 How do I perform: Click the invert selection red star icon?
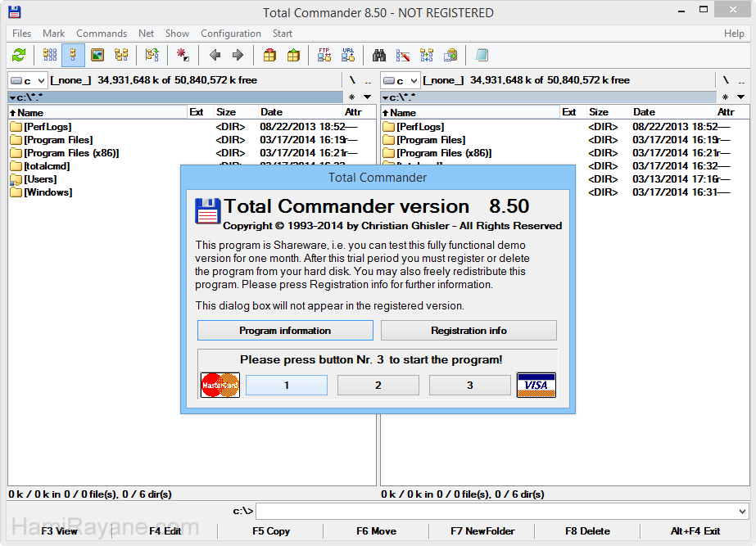tap(183, 55)
